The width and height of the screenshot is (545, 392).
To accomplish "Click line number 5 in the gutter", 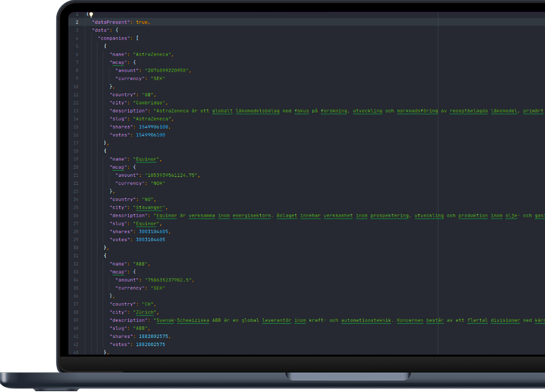I will click(77, 46).
